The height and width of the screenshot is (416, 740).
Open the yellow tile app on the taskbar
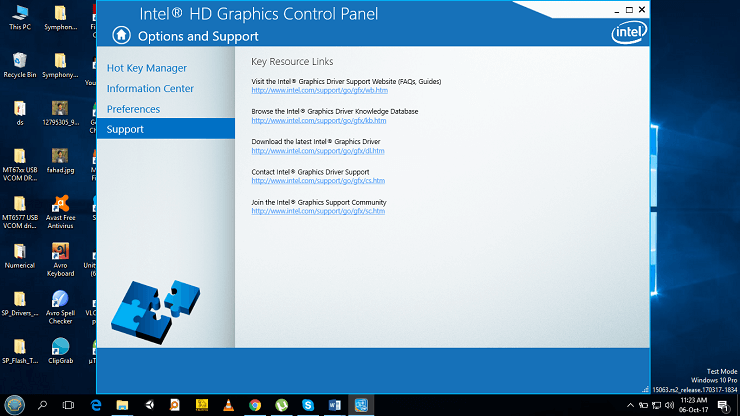(x=202, y=405)
